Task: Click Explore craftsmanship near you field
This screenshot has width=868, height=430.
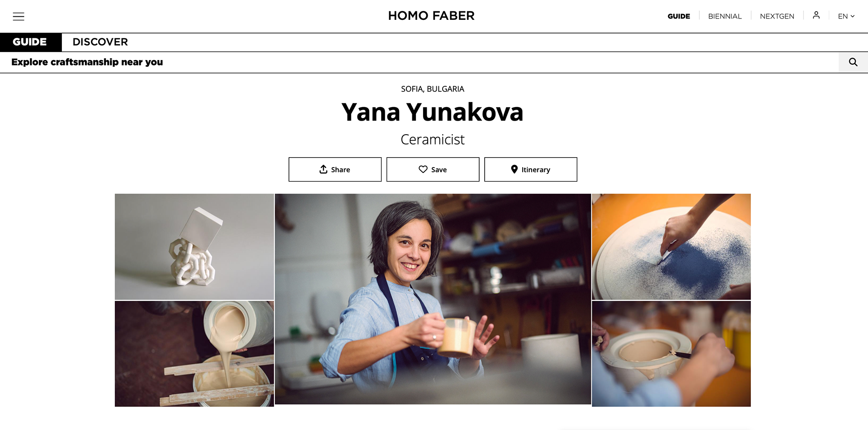Action: 419,62
